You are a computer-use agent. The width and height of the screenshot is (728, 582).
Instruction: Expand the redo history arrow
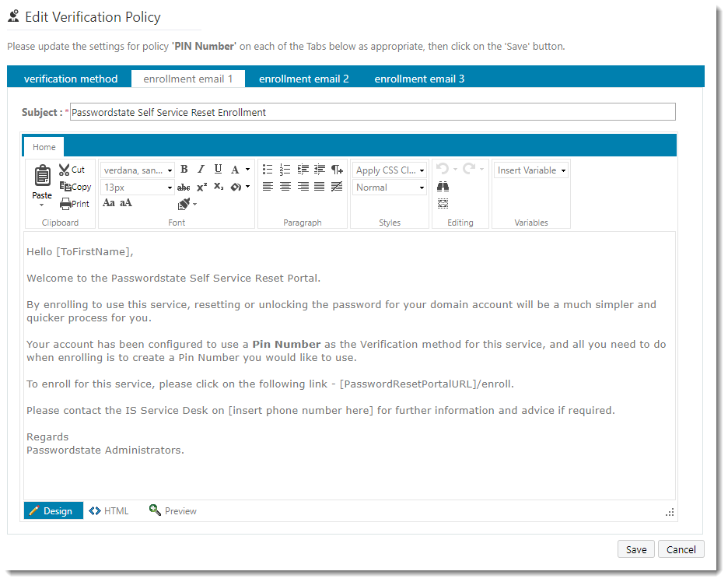coord(482,169)
